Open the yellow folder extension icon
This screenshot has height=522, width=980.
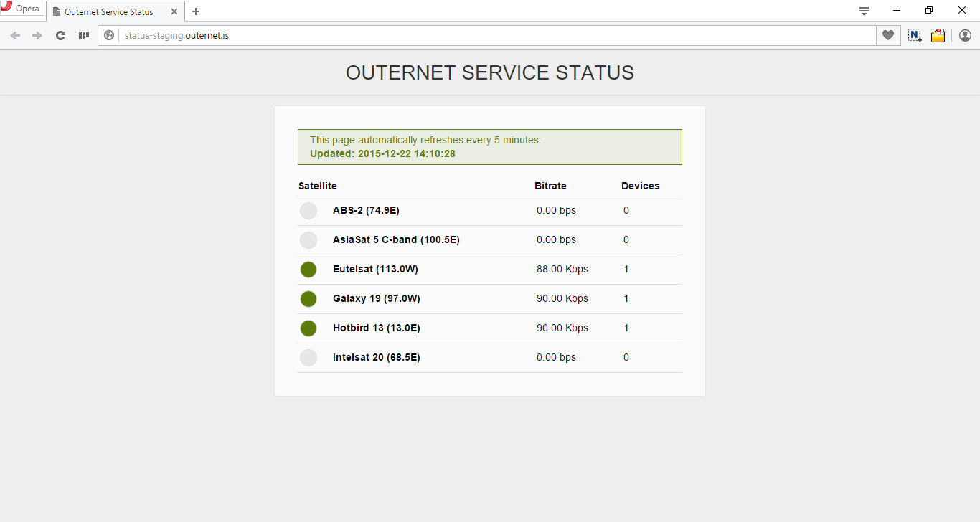tap(938, 35)
